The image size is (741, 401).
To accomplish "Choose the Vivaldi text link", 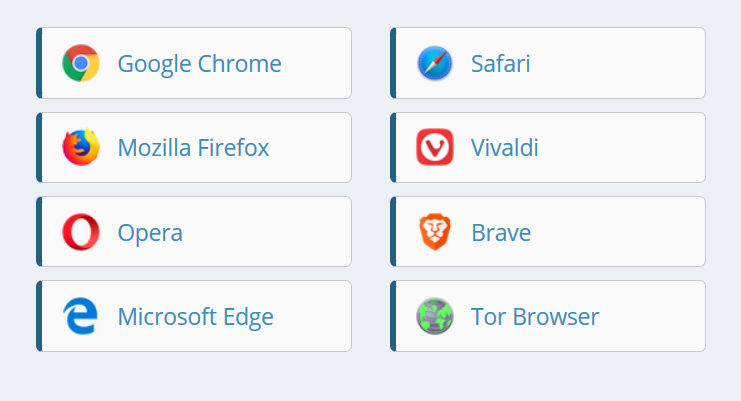I will point(504,148).
